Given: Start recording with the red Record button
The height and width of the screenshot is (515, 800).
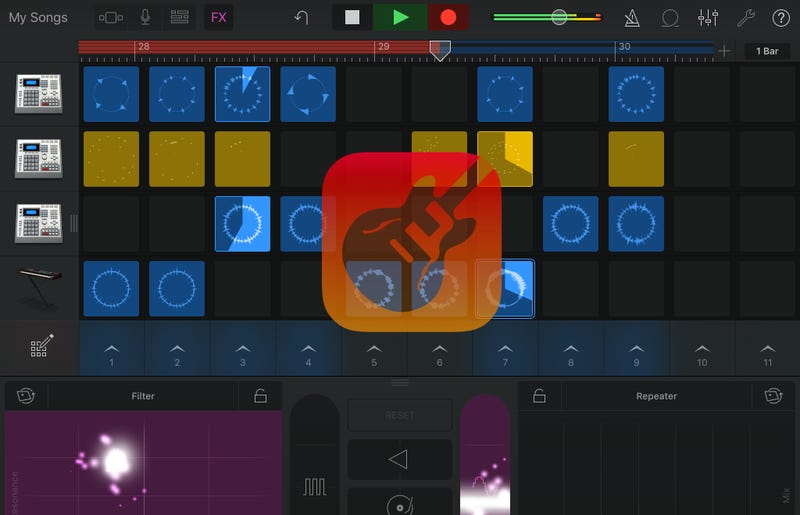Looking at the screenshot, I should point(448,17).
